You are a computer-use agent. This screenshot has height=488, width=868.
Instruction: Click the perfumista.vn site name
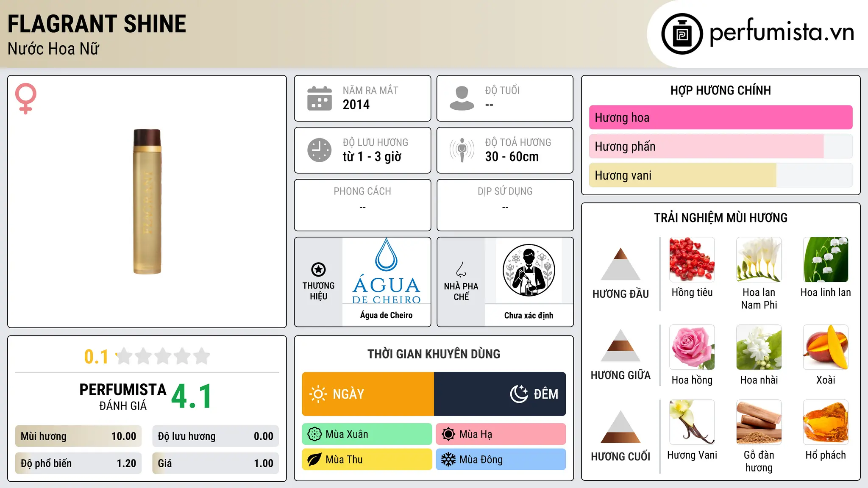[782, 32]
